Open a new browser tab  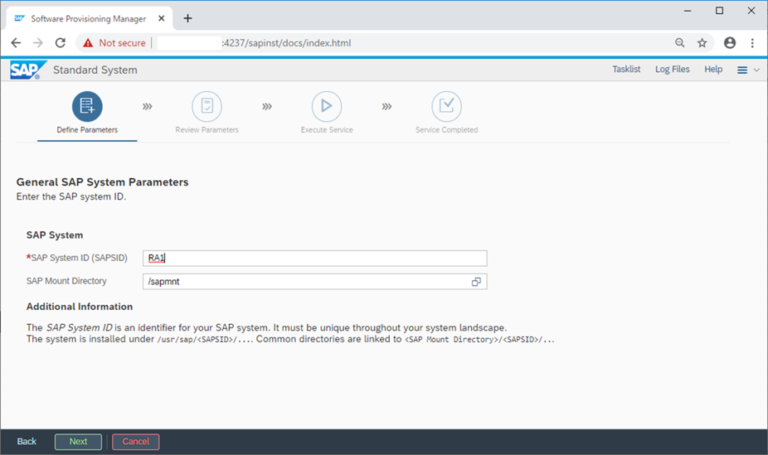188,18
